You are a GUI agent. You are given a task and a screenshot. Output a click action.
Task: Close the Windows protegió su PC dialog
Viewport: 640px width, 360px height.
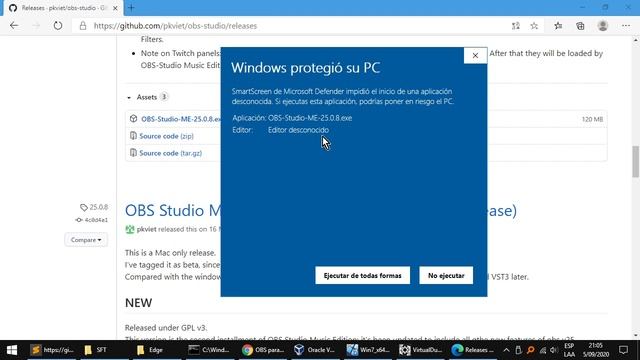pos(475,56)
